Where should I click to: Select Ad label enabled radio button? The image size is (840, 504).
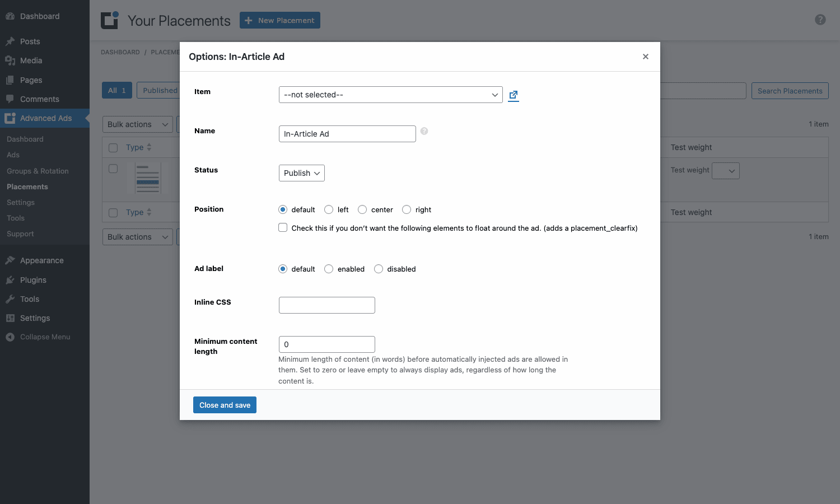[x=329, y=269]
